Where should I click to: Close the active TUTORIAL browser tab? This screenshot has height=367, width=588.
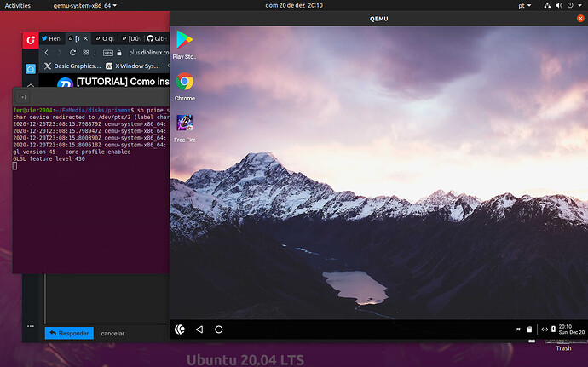pyautogui.click(x=85, y=38)
